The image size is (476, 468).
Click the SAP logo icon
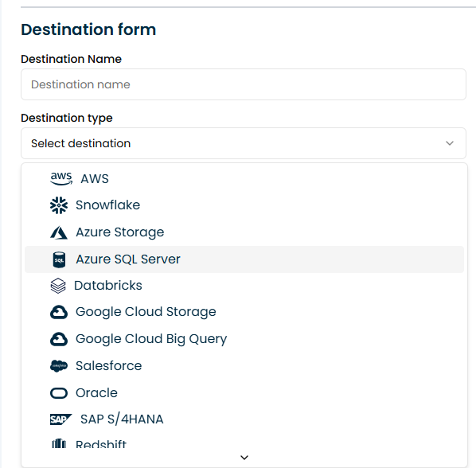click(x=61, y=419)
